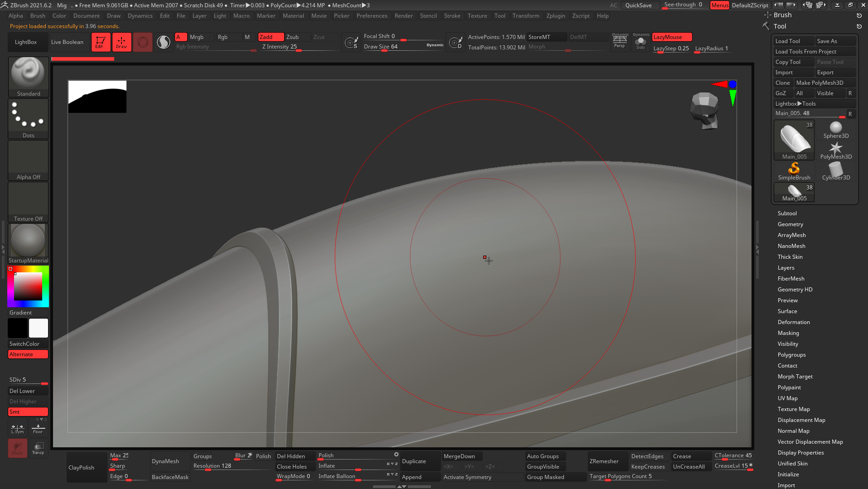This screenshot has width=868, height=489.
Task: Select the Edit mode icon
Action: 100,42
